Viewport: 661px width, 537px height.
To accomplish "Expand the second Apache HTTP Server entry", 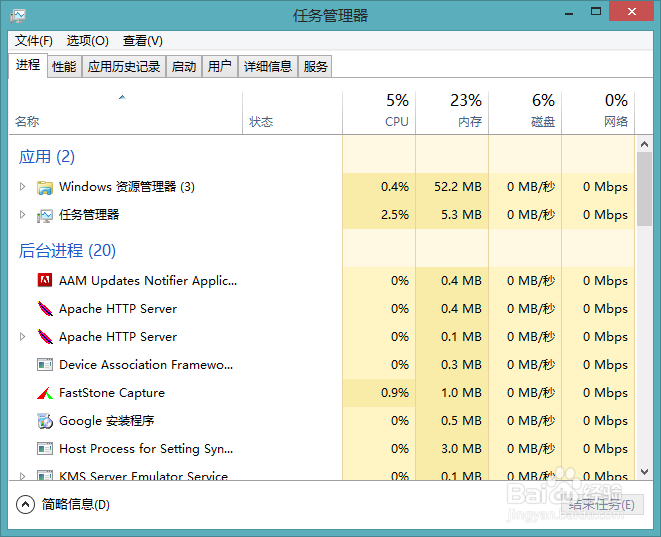I will point(22,336).
